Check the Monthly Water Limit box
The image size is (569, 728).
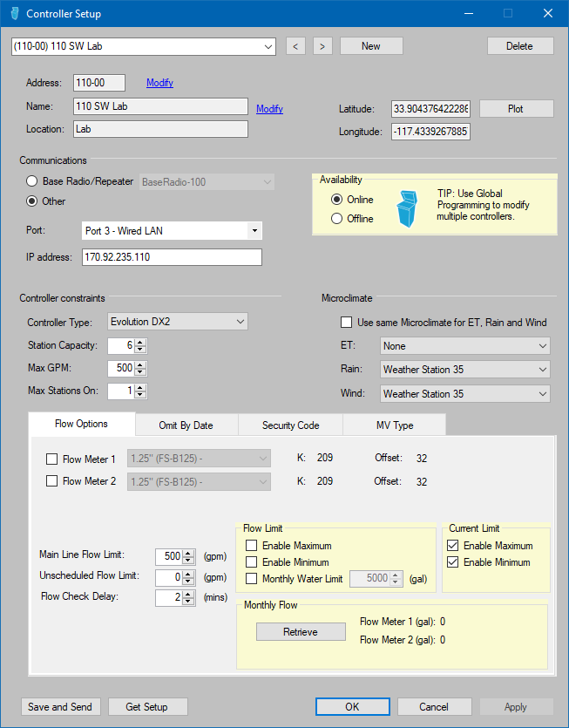(x=251, y=579)
